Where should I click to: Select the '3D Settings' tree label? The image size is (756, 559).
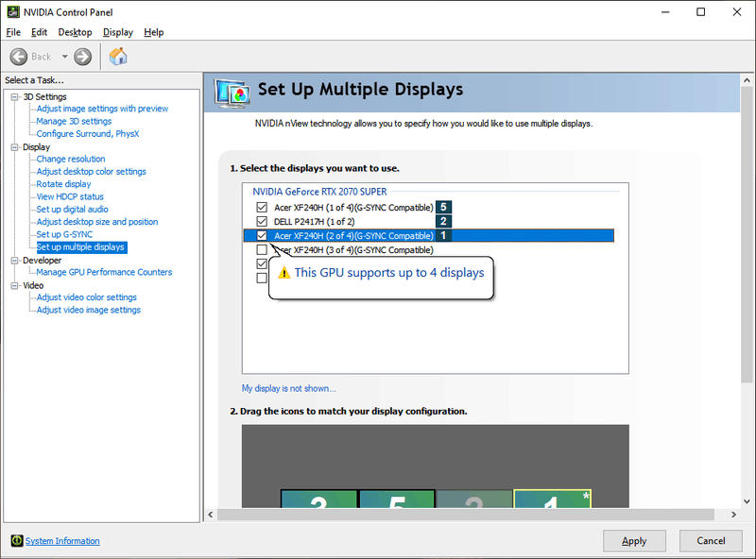(44, 97)
